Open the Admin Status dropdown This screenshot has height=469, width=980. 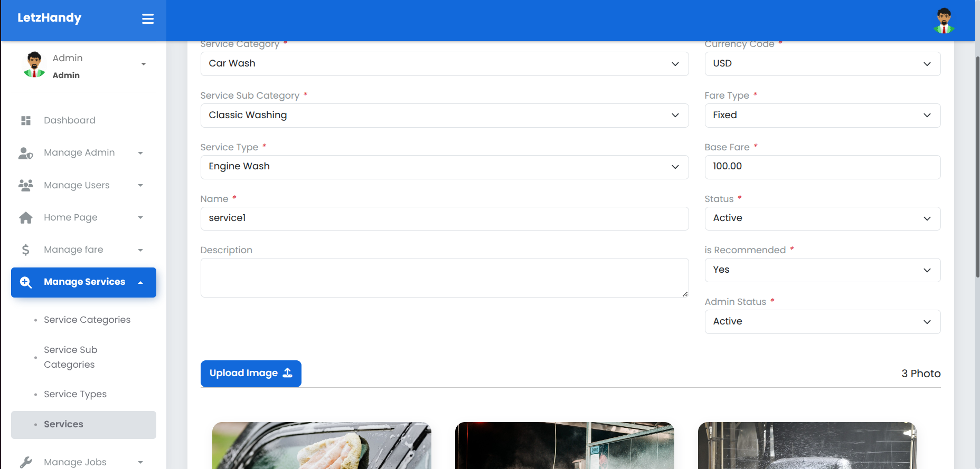tap(823, 322)
